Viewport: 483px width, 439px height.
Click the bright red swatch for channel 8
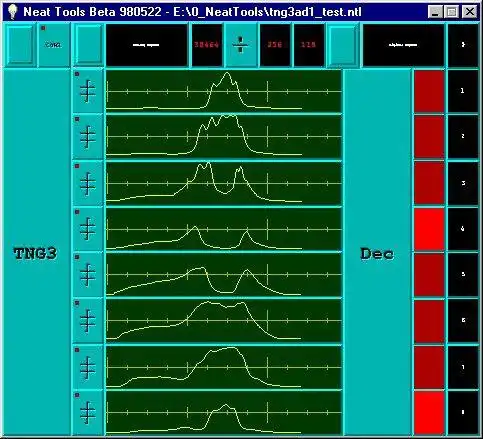429,413
